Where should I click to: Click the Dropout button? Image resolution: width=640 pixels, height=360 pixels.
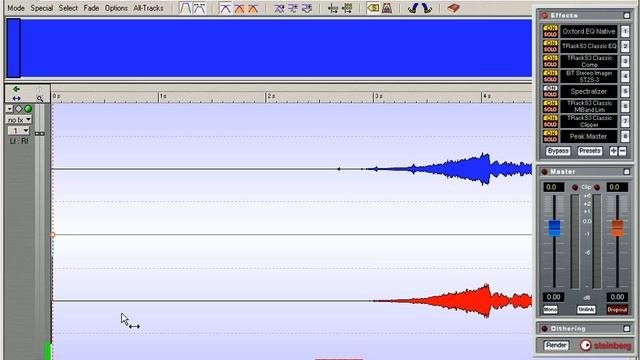(x=617, y=310)
